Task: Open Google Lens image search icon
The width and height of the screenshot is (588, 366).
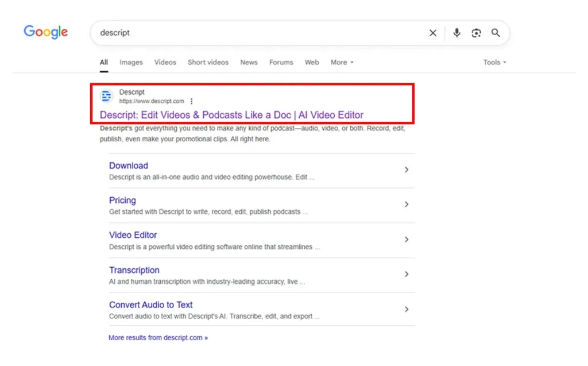Action: pyautogui.click(x=476, y=33)
